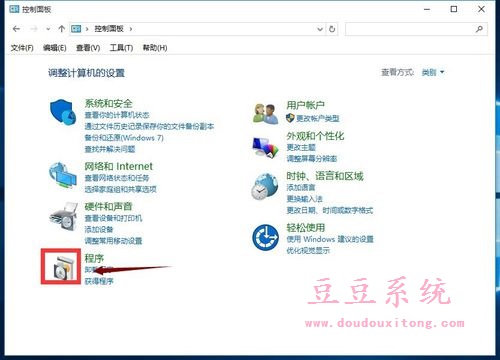
Task: Click 调整屏幕分辨率 link
Action: pos(312,159)
